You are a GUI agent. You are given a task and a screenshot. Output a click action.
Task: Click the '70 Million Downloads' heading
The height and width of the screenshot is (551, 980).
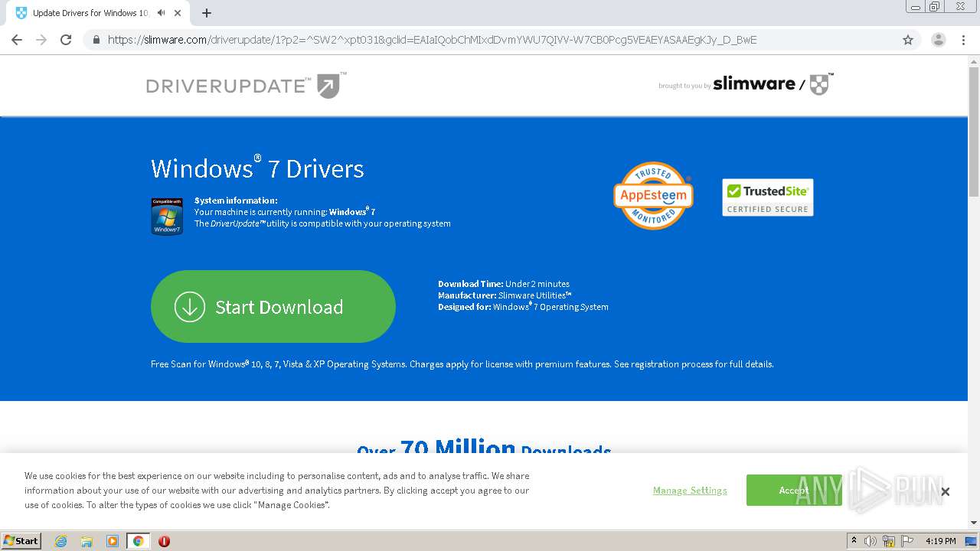484,447
